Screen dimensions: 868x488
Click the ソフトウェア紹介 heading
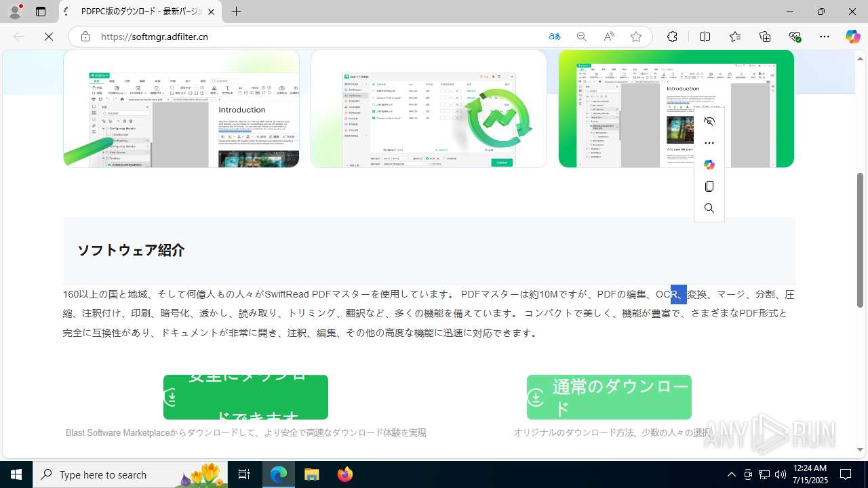[x=131, y=250]
